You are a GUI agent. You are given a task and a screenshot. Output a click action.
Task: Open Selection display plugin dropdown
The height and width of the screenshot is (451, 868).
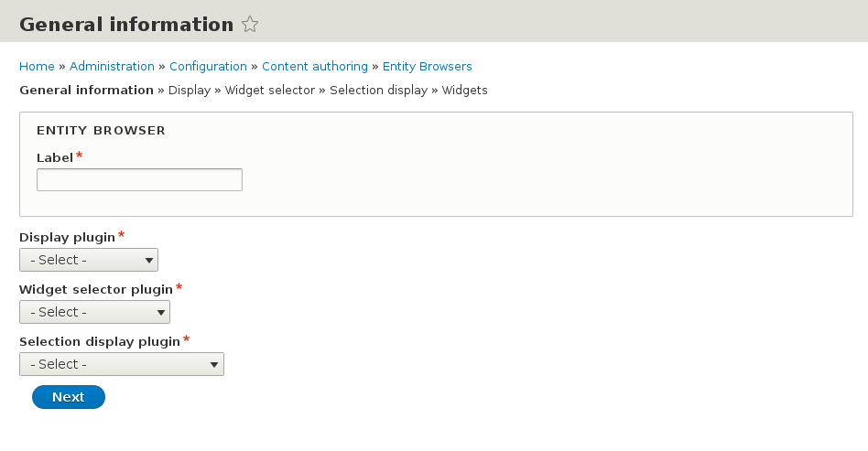click(122, 364)
